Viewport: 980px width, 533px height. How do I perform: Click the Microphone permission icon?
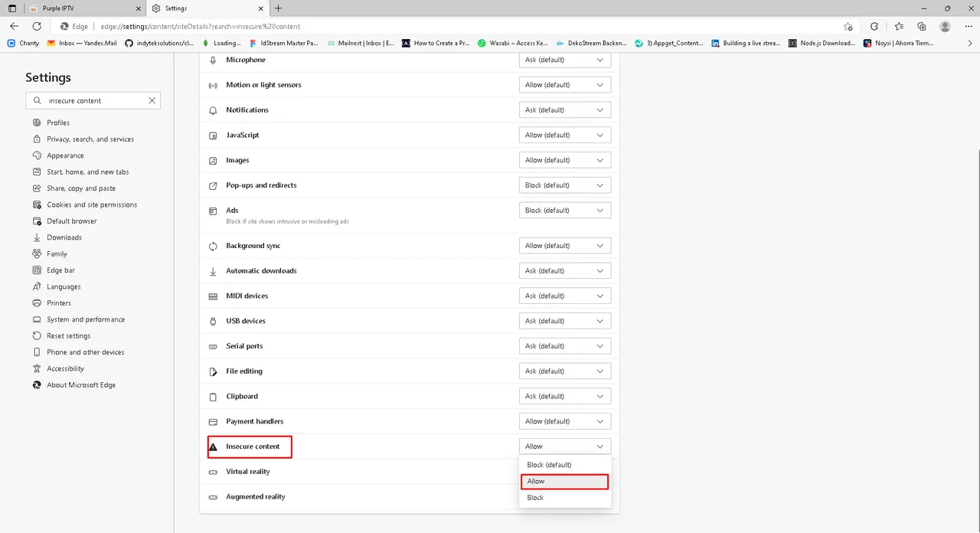point(213,60)
